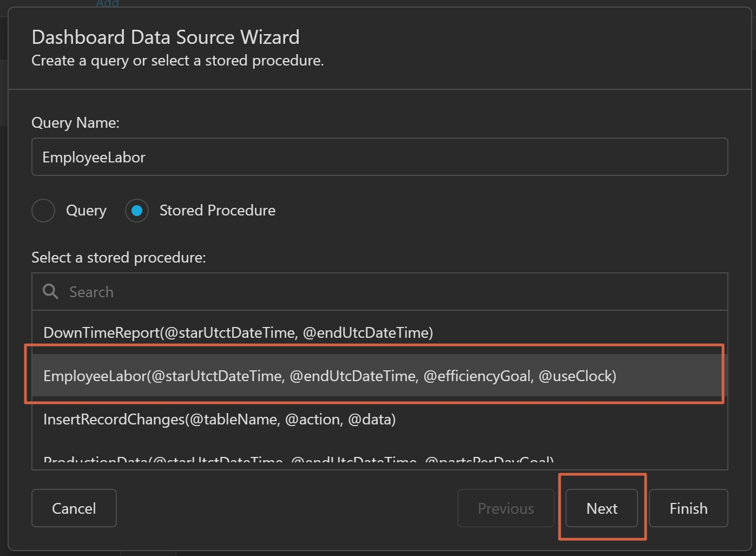Click the "Query" option label text
The height and width of the screenshot is (556, 756).
(x=86, y=211)
